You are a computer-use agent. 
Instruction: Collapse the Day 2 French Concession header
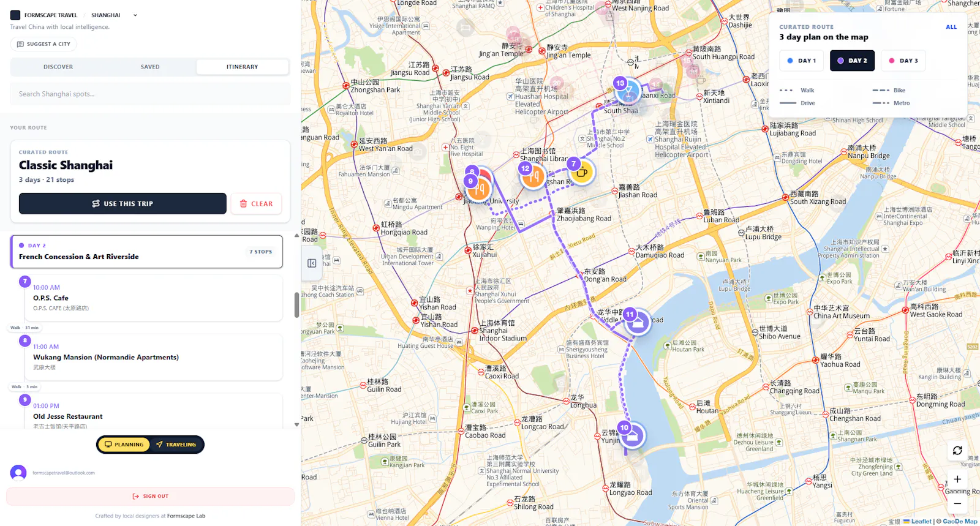(146, 252)
